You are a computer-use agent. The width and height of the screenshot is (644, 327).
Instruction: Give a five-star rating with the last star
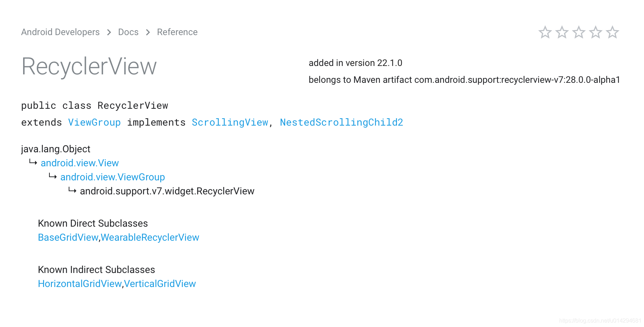pos(613,32)
